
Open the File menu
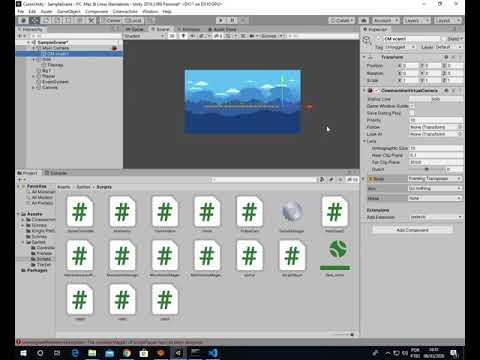point(21,11)
